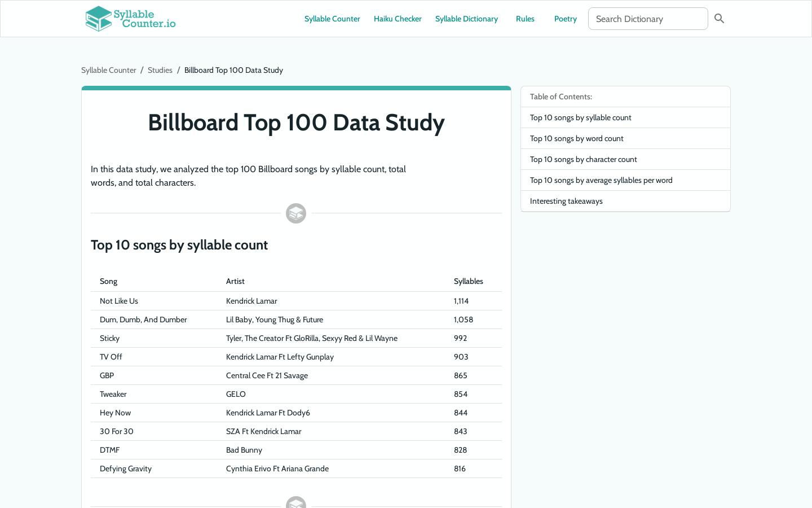This screenshot has width=812, height=508.
Task: Click artist Kendrick Lamar Ft Dody6
Action: coord(268,413)
